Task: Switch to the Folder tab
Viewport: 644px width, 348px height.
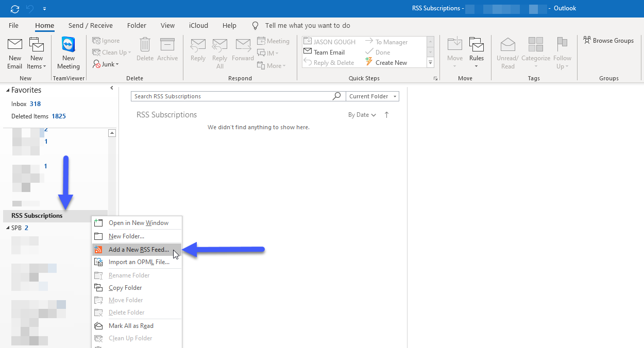Action: tap(137, 25)
